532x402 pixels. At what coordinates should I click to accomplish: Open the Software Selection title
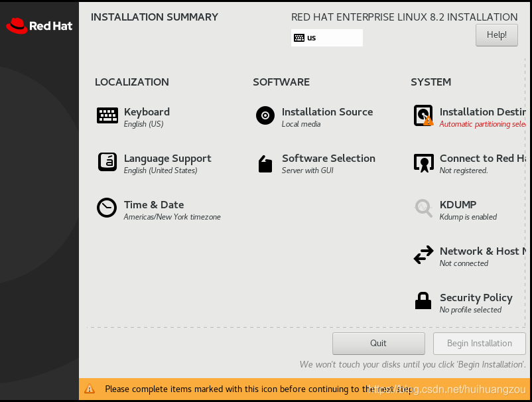(x=328, y=159)
